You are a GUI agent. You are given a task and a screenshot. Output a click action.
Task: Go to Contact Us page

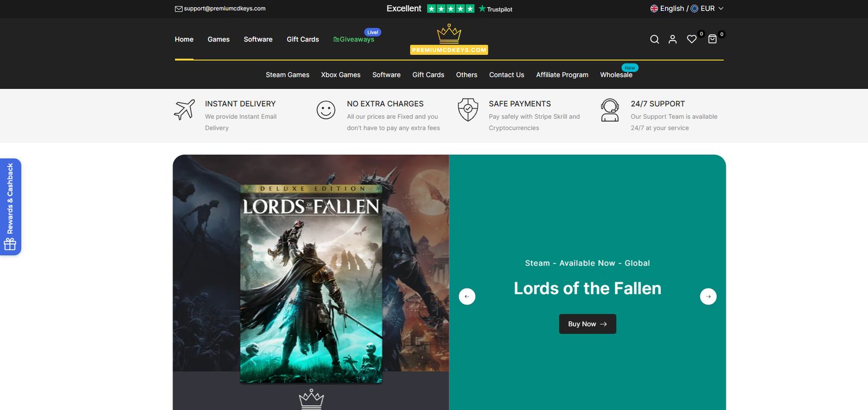(507, 75)
